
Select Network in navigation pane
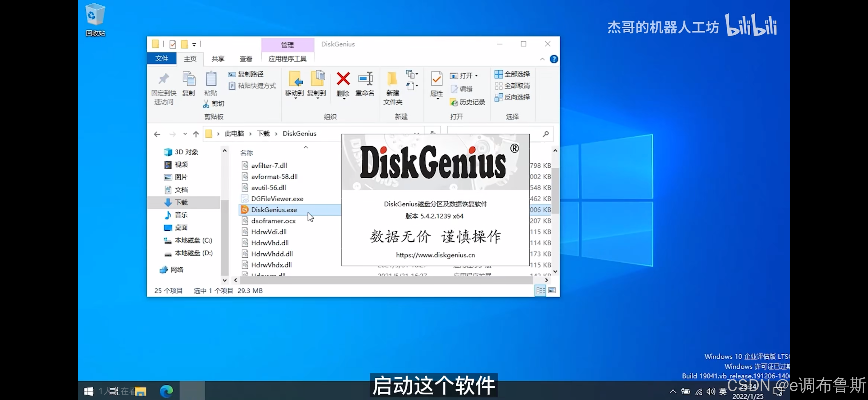click(x=172, y=270)
